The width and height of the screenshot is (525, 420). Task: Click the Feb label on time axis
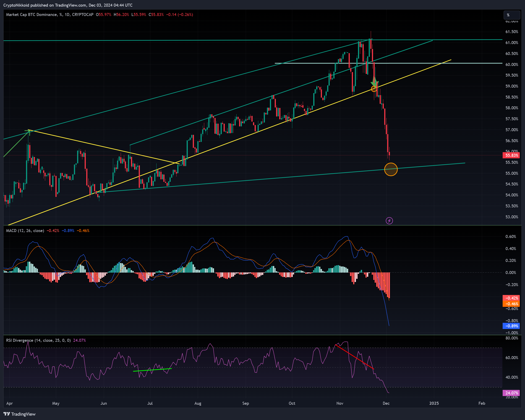[x=482, y=403]
